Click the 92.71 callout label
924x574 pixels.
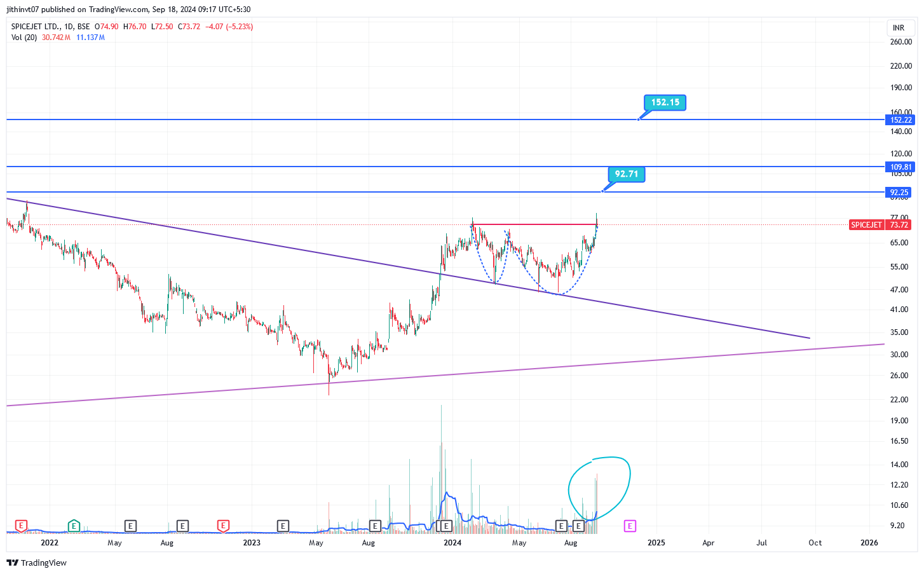point(627,174)
